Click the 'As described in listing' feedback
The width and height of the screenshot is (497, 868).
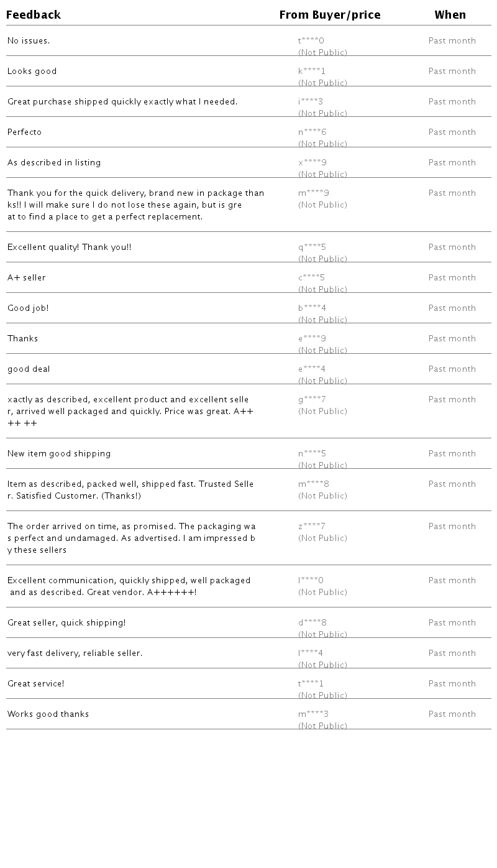[x=54, y=163]
